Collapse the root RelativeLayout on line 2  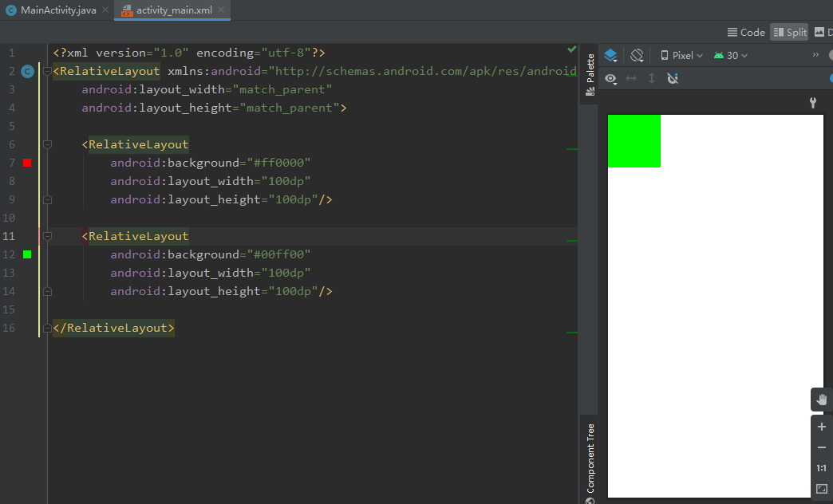(x=47, y=71)
